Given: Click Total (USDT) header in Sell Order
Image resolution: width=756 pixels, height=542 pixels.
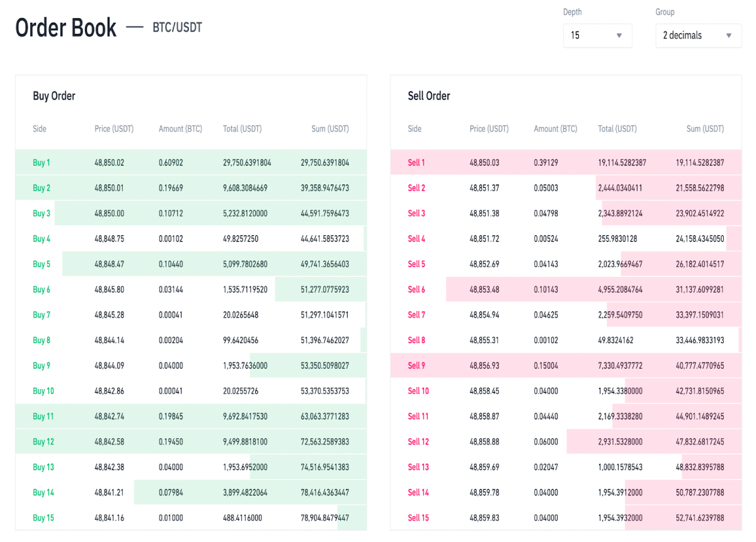Looking at the screenshot, I should pos(617,128).
